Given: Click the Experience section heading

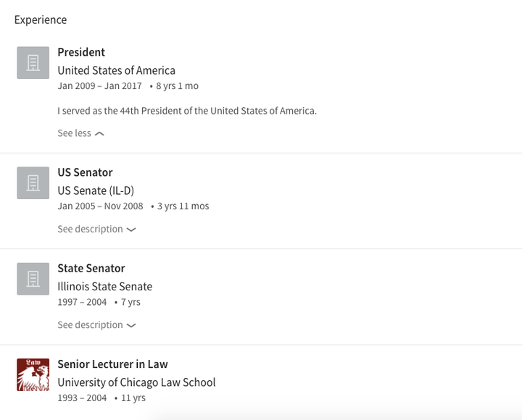Looking at the screenshot, I should 41,20.
